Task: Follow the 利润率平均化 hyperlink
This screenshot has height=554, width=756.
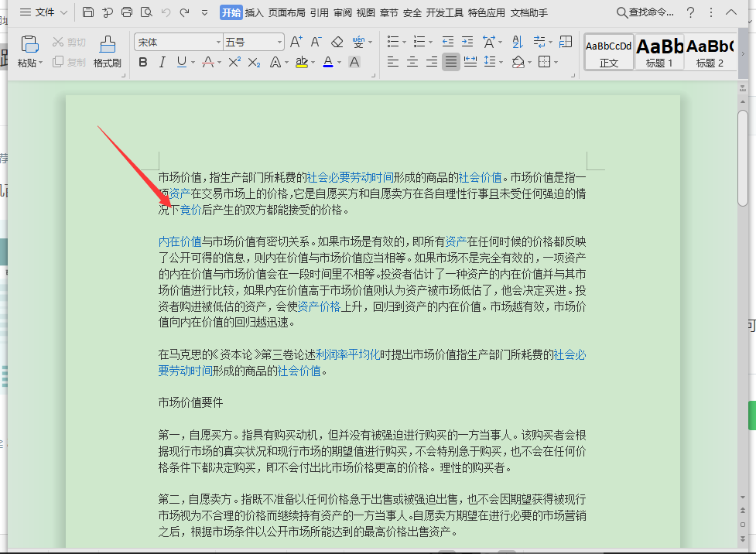Action: point(347,355)
